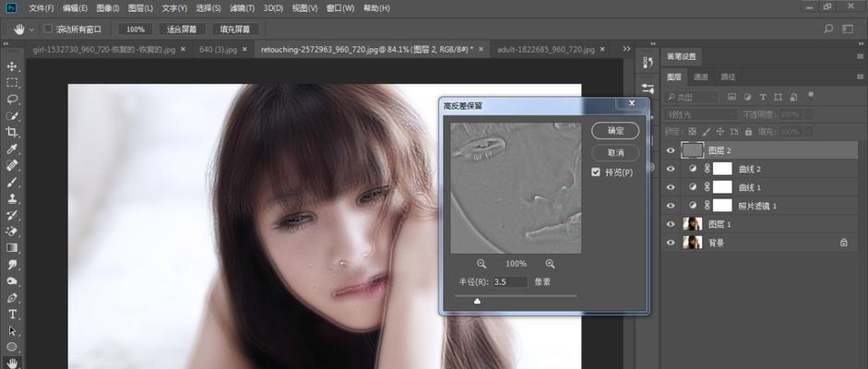Hide the 曲线 2 adjustment layer

[671, 169]
